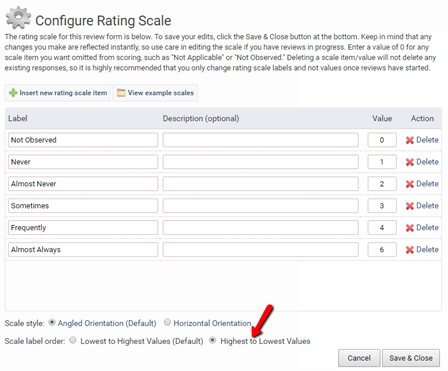Image resolution: width=448 pixels, height=371 pixels.
Task: Cancel the rating scale changes
Action: point(359,358)
